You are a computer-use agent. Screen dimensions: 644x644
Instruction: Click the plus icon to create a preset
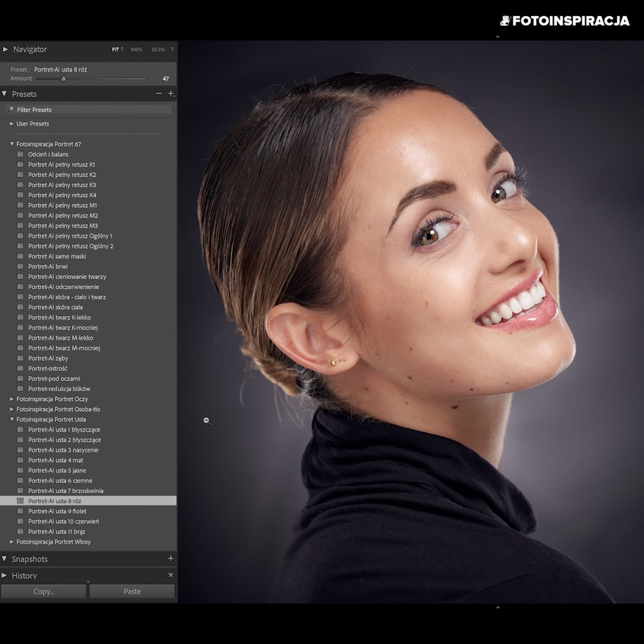tap(171, 94)
